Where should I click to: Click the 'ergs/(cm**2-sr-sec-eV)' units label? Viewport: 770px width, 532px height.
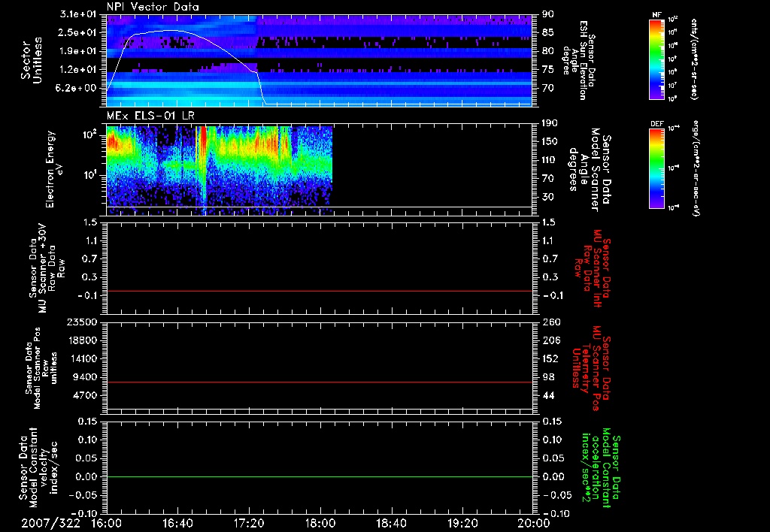point(696,168)
